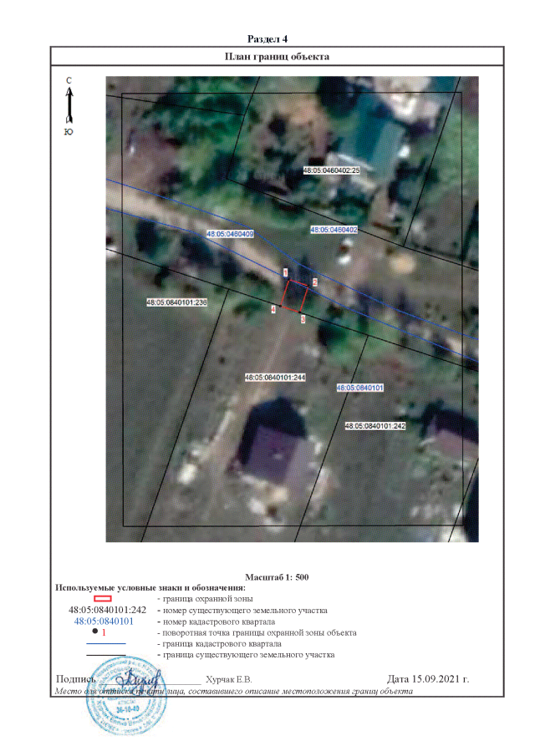Click the "План границ объекта" title header
535x756 pixels.
tap(277, 57)
